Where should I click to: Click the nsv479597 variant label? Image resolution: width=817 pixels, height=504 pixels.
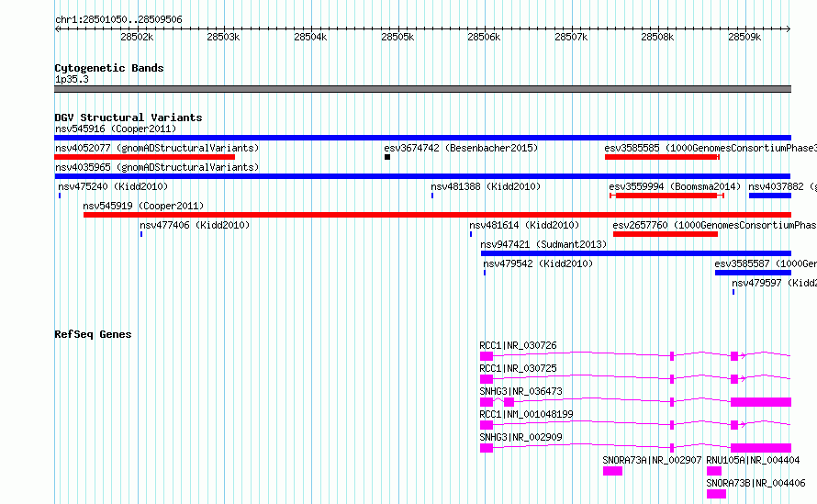pyautogui.click(x=774, y=283)
